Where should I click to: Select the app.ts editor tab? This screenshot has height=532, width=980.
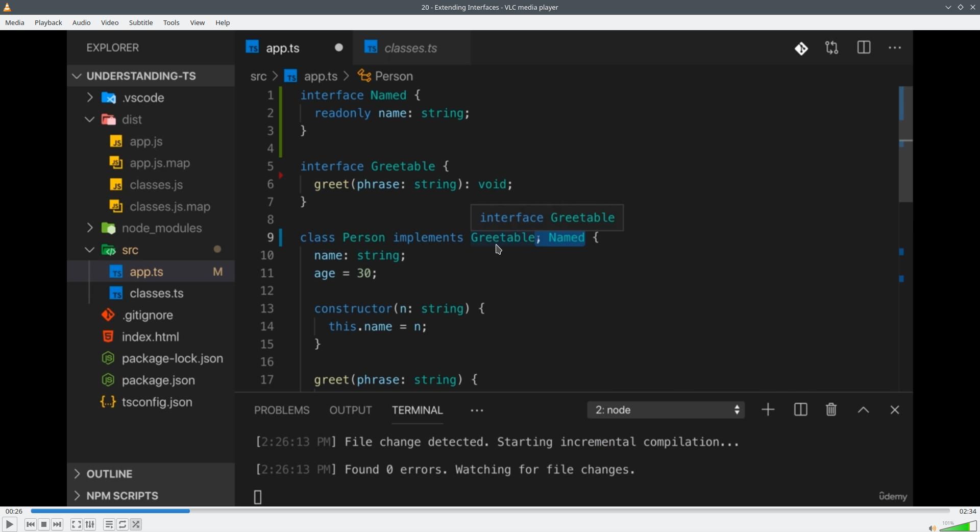pyautogui.click(x=294, y=48)
